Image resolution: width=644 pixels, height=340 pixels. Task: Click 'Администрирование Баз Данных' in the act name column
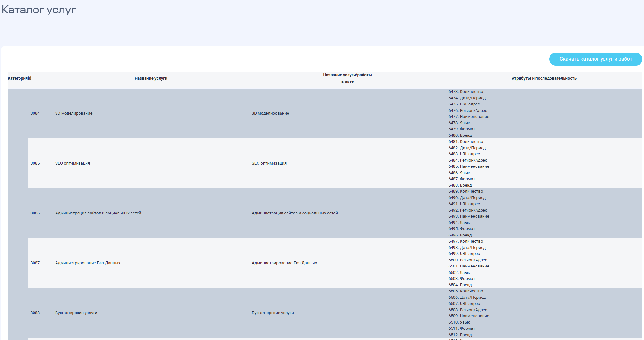coord(284,263)
